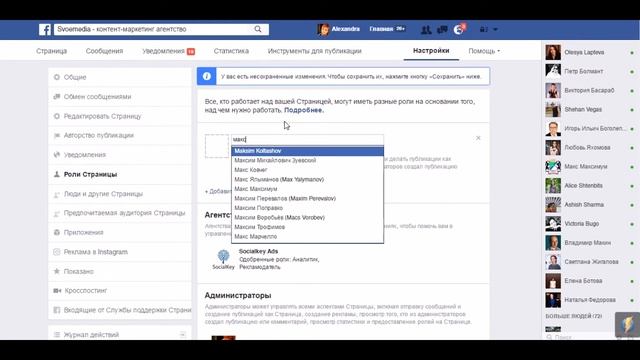
Task: Select Maksim Koltashov suggestion
Action: click(307, 151)
